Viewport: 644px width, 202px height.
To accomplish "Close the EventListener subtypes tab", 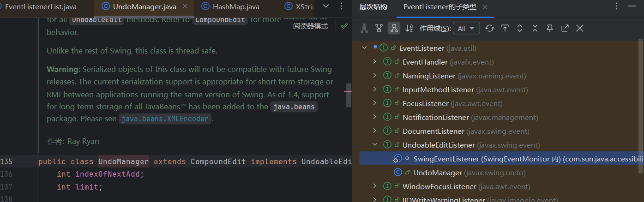I will point(485,7).
